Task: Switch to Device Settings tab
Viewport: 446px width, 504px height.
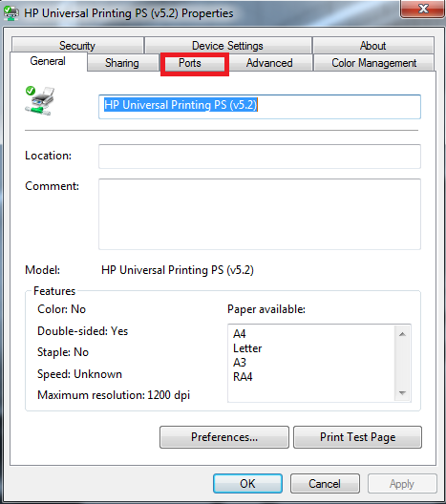Action: coord(227,45)
